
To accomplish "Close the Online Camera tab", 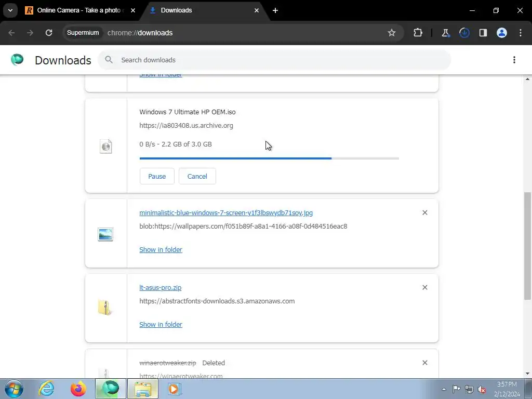I will pyautogui.click(x=133, y=10).
